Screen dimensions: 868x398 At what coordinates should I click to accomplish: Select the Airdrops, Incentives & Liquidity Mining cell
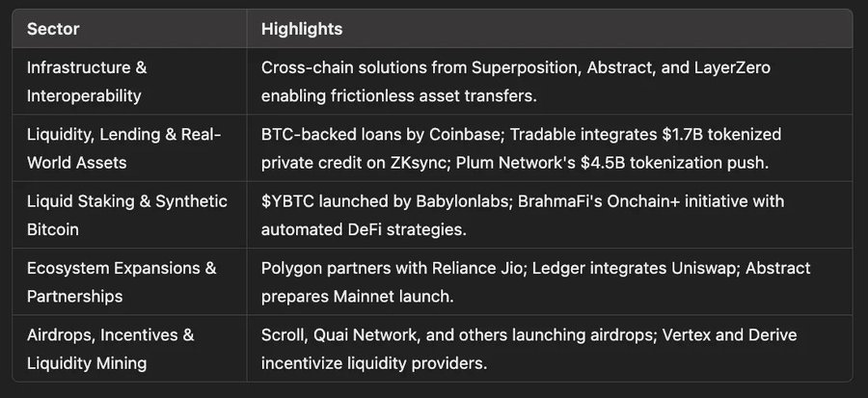110,348
